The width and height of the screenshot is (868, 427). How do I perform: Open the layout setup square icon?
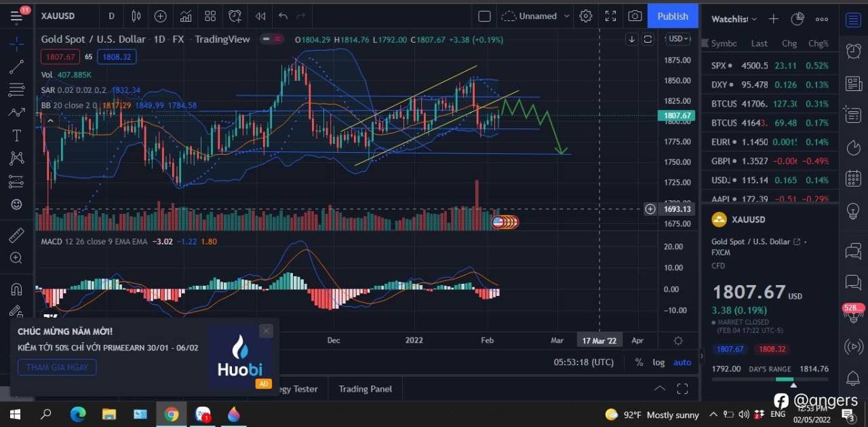pos(484,16)
